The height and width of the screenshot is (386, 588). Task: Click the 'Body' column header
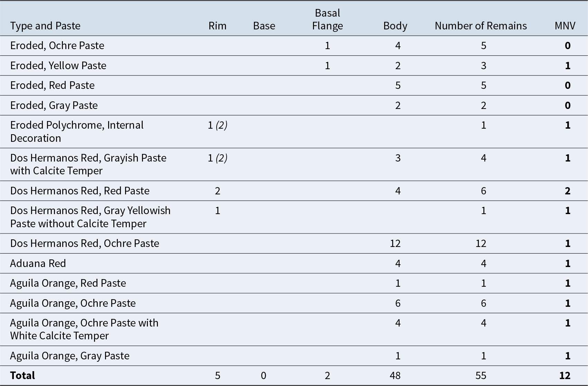click(x=395, y=26)
